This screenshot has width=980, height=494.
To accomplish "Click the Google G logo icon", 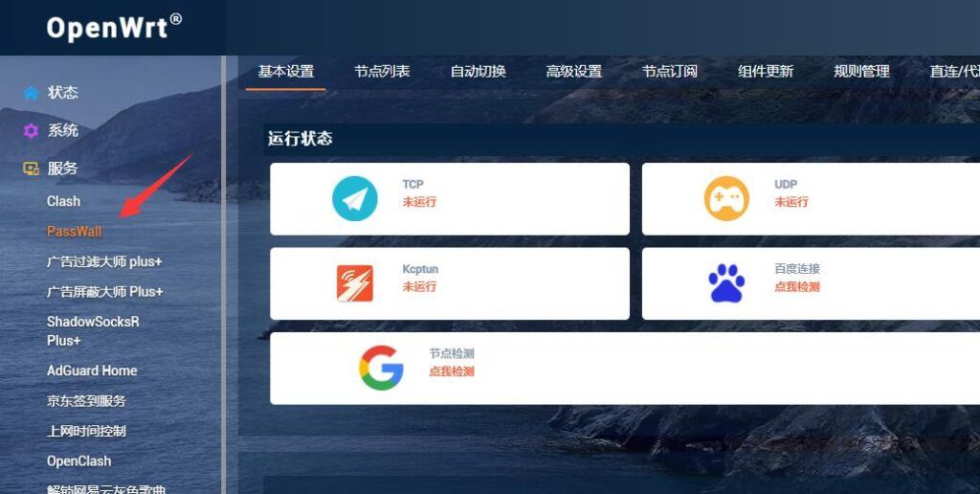I will click(381, 368).
